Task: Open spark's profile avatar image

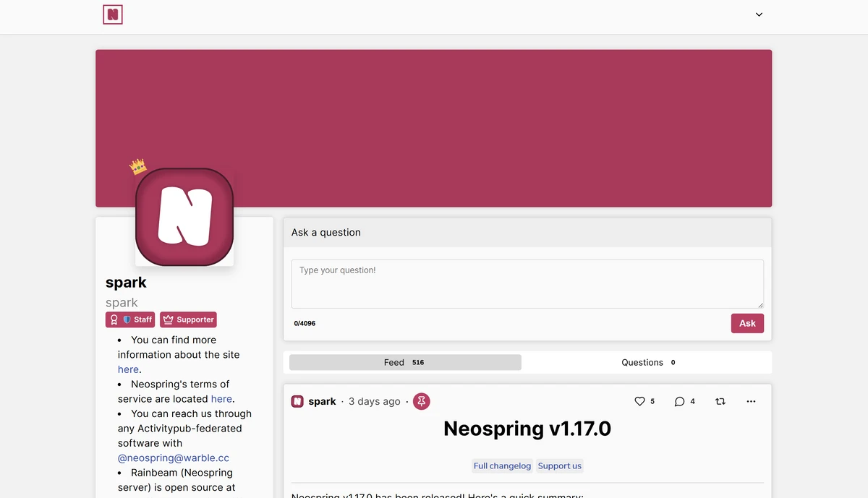Action: pos(184,217)
